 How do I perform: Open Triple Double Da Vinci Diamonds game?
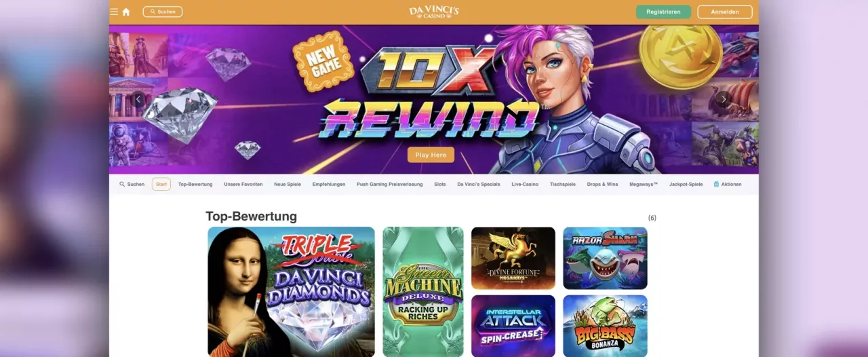click(291, 292)
